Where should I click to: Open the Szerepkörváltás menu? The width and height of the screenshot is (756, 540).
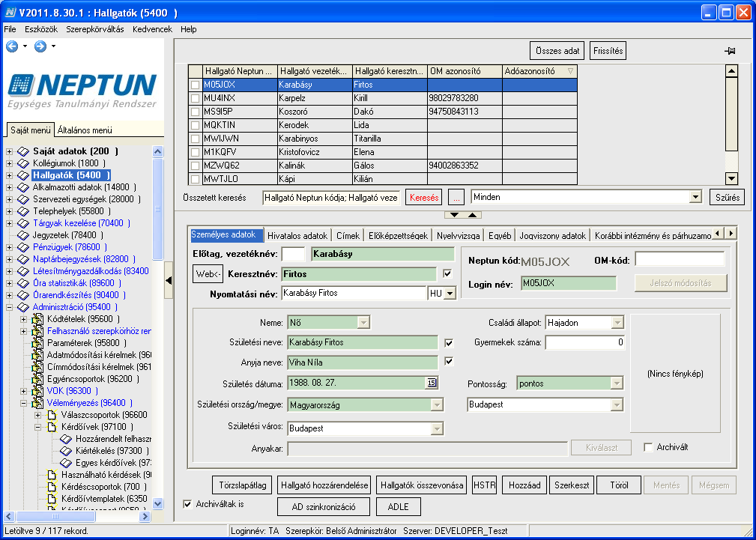(95, 29)
